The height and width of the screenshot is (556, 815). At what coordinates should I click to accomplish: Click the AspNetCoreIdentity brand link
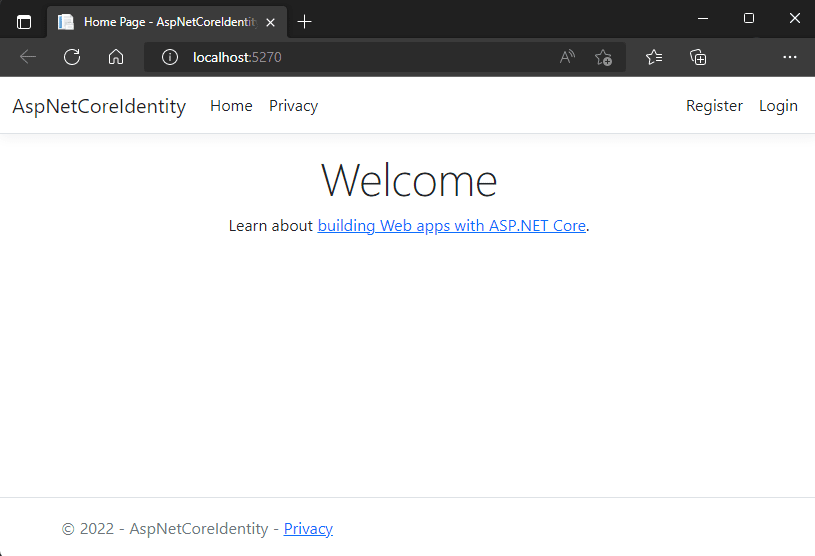99,107
